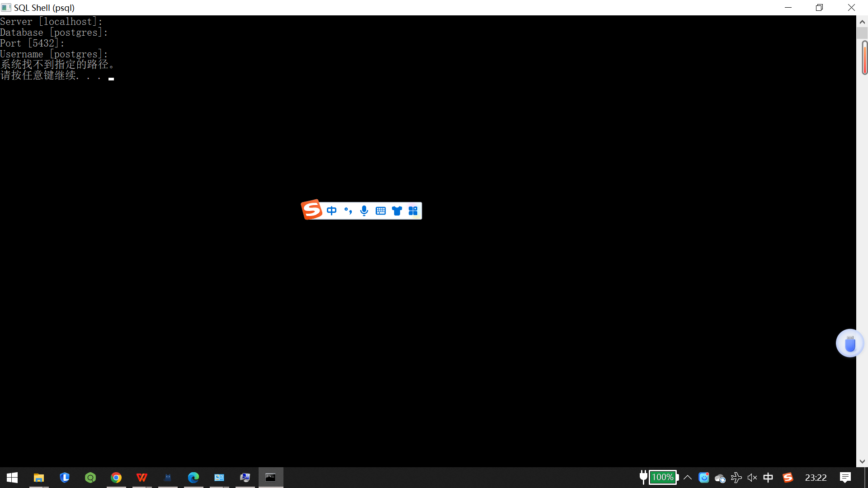Viewport: 868px width, 488px height.
Task: Launch Microsoft Edge from taskbar
Action: 193,478
